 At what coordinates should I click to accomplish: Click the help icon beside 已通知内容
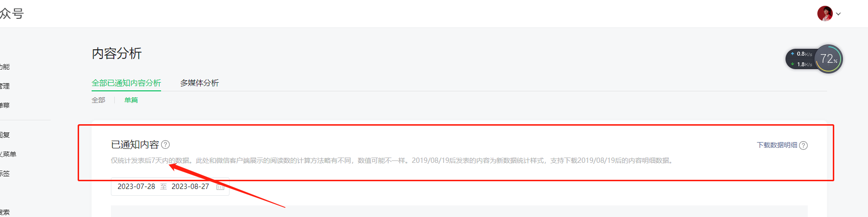click(165, 145)
